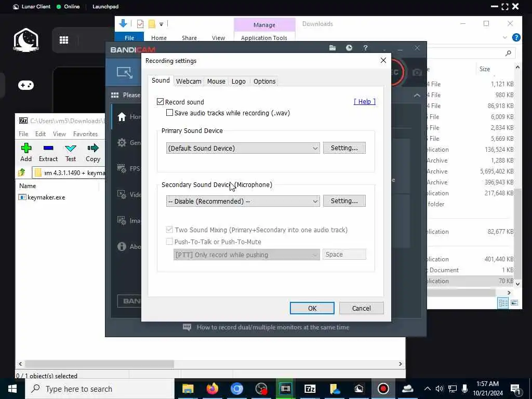Click the Size column header in Explorer
Viewport: 532px width, 399px height.
tap(485, 69)
